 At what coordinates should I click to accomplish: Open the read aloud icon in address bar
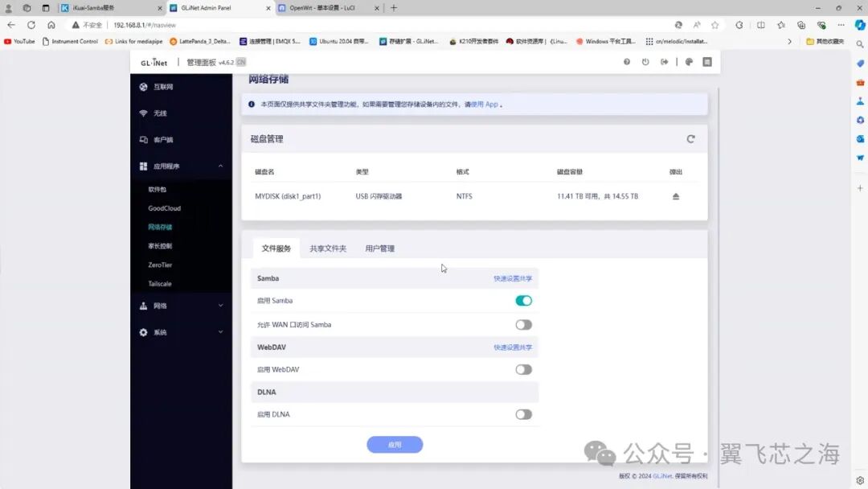point(697,25)
